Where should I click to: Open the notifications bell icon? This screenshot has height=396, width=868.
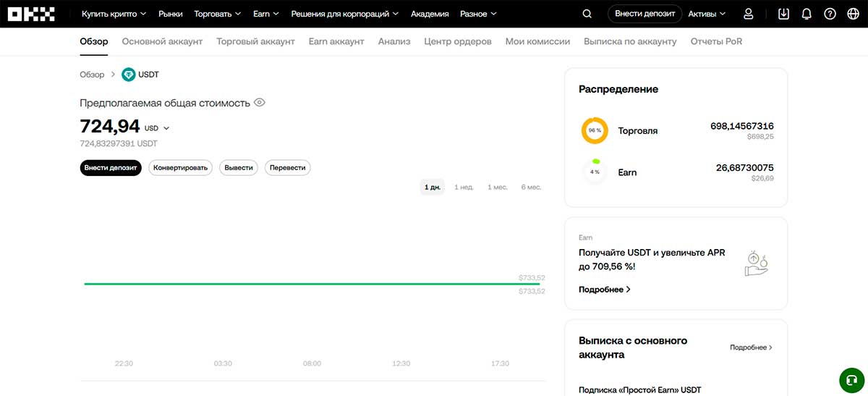(807, 14)
